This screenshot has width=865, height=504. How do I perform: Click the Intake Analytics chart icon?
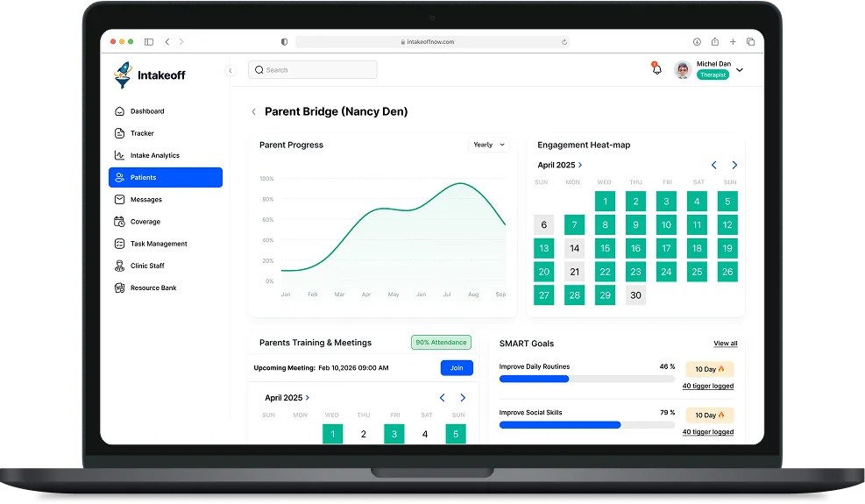[119, 155]
